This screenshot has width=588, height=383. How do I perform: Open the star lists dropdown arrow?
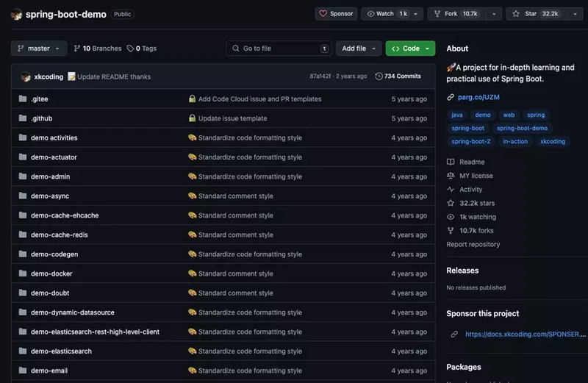[x=576, y=13]
